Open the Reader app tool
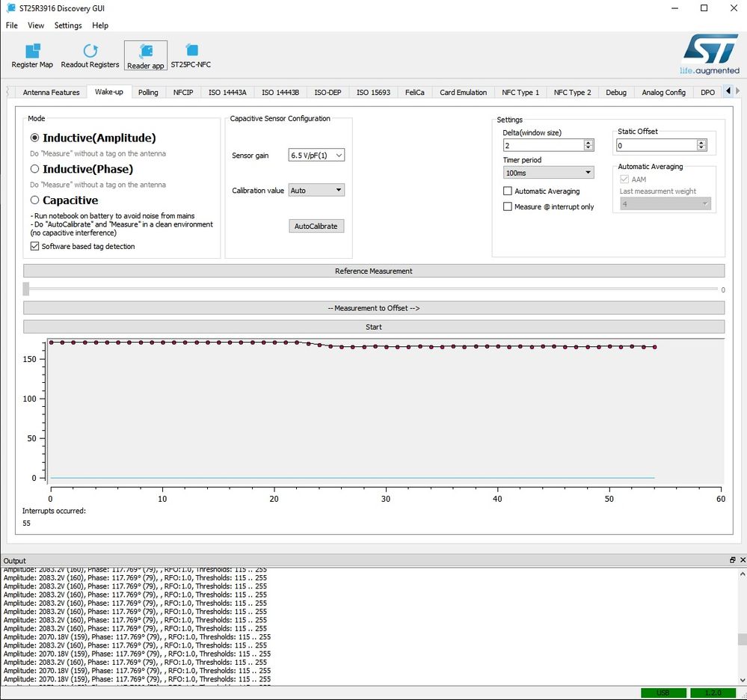 click(145, 56)
